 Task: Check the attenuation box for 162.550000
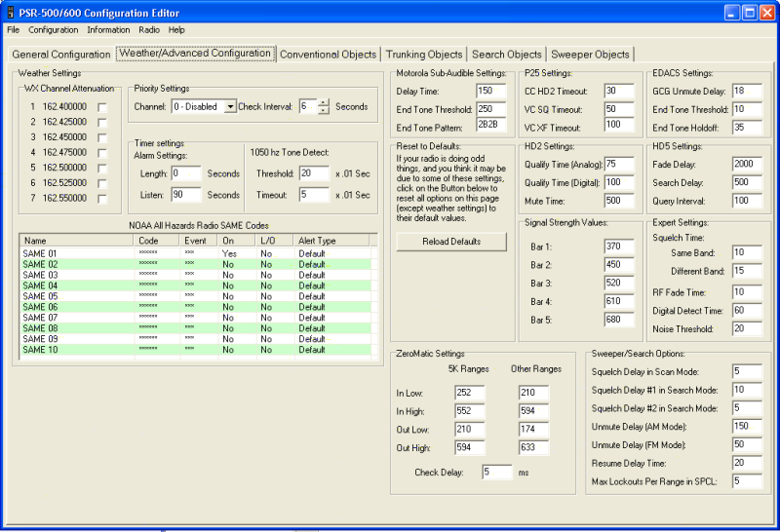(x=101, y=198)
